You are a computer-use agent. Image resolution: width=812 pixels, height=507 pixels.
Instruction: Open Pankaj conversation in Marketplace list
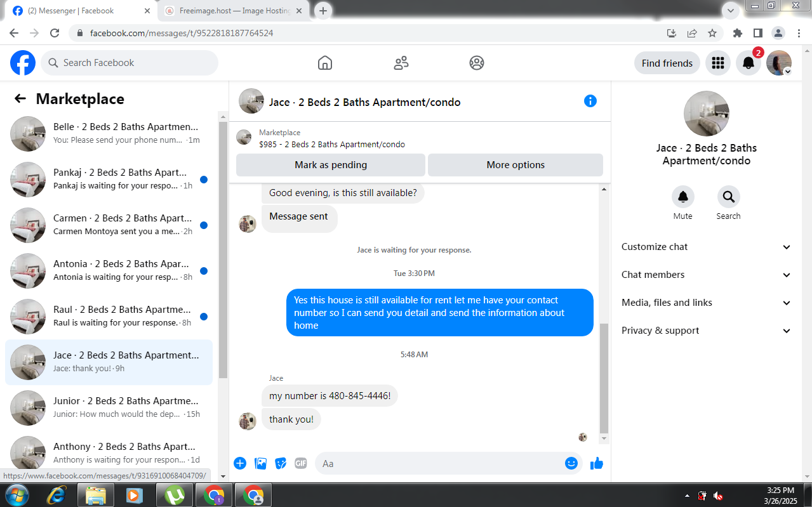pyautogui.click(x=109, y=180)
